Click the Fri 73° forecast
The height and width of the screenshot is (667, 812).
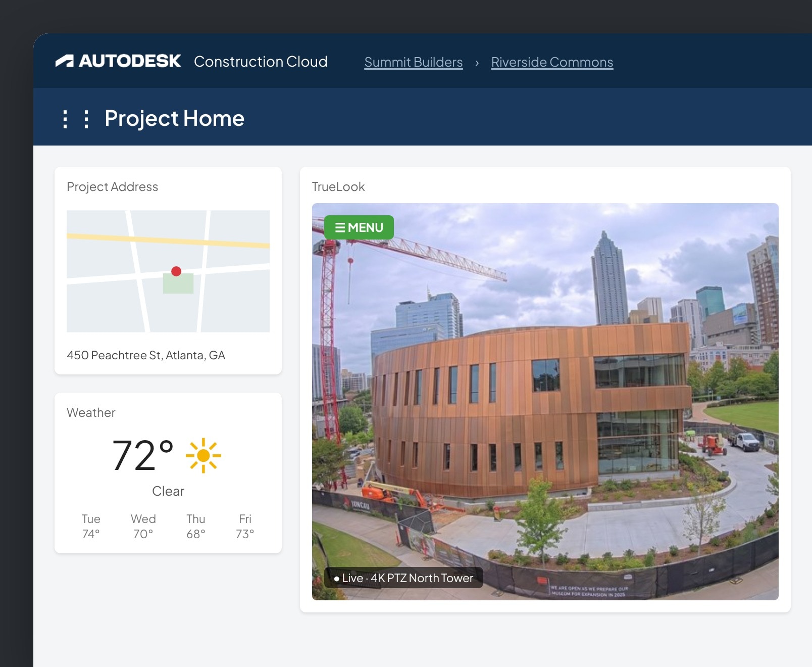245,527
